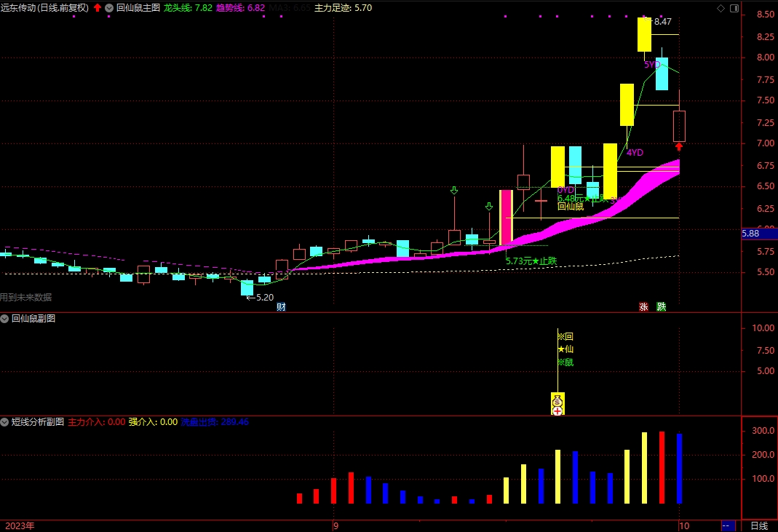Viewport: 778px width, 532px height.
Task: Click the money bag signal icon in 回仙鼠副图
Action: click(x=557, y=400)
